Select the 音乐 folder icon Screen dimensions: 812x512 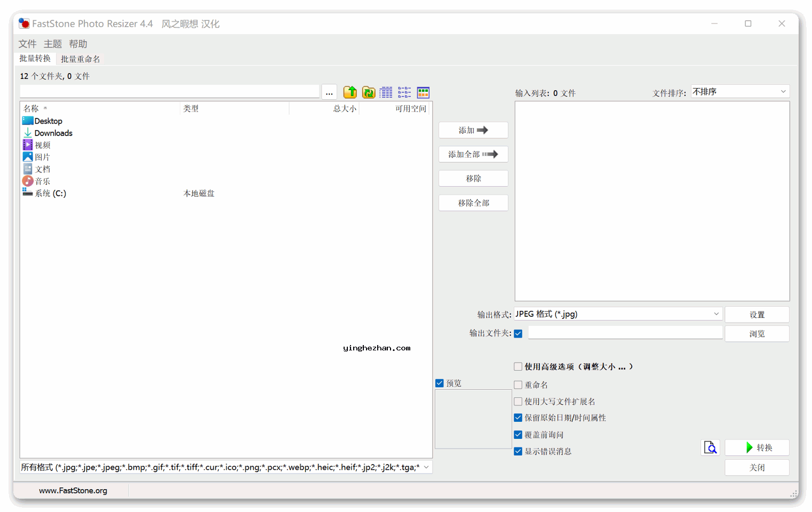[x=28, y=181]
